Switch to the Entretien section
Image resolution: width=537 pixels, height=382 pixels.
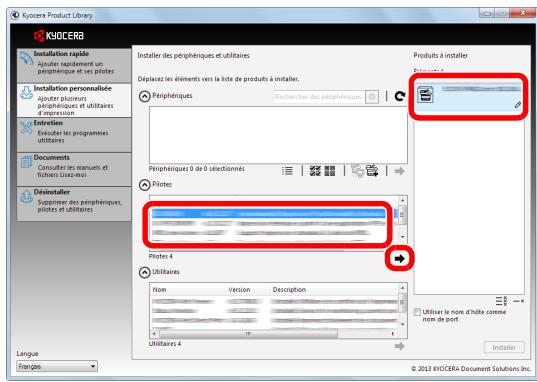[x=74, y=135]
